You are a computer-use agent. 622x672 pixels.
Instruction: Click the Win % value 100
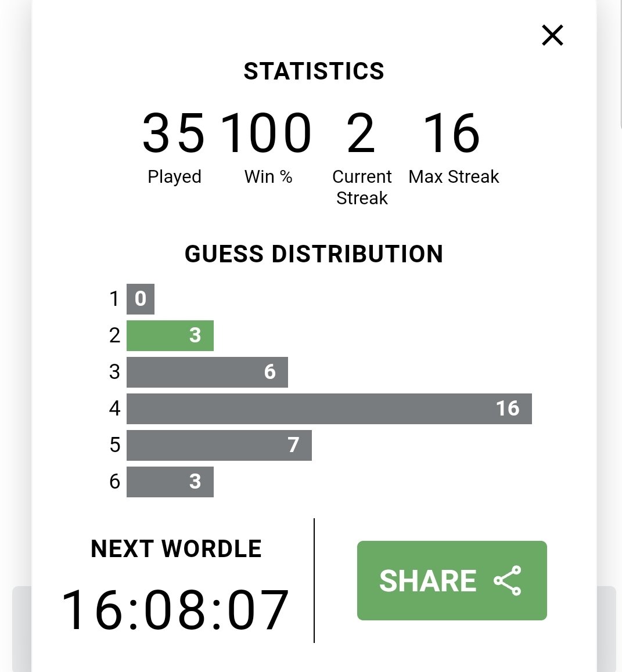(x=266, y=133)
